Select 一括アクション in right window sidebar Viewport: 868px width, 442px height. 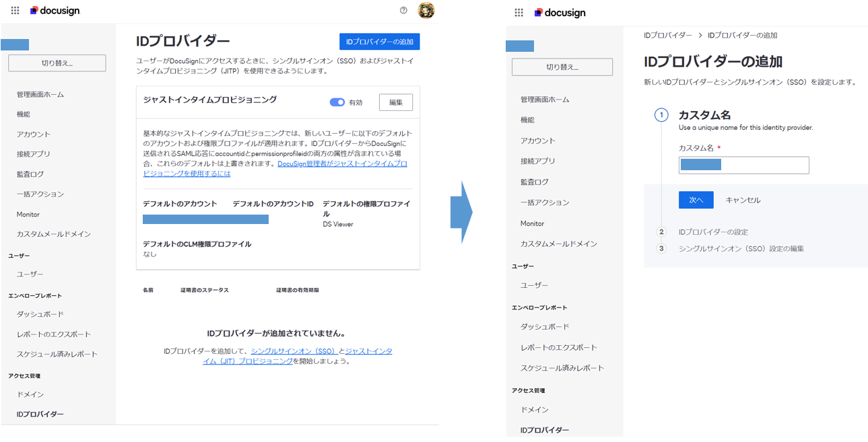[545, 202]
